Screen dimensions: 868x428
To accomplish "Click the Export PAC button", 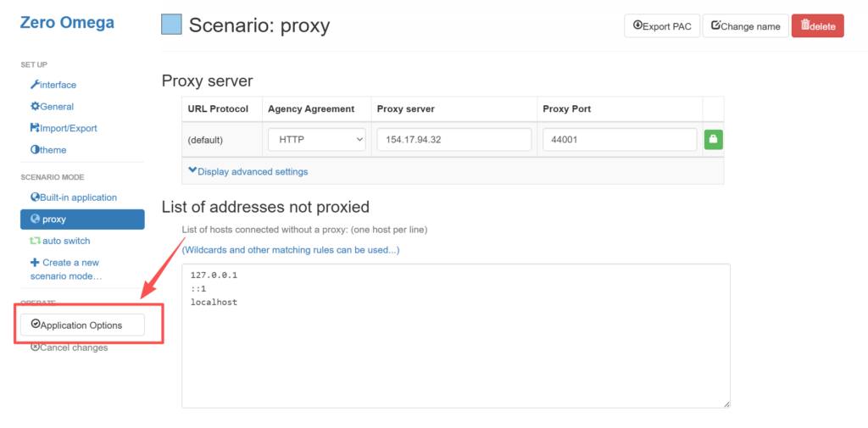I will pos(661,26).
